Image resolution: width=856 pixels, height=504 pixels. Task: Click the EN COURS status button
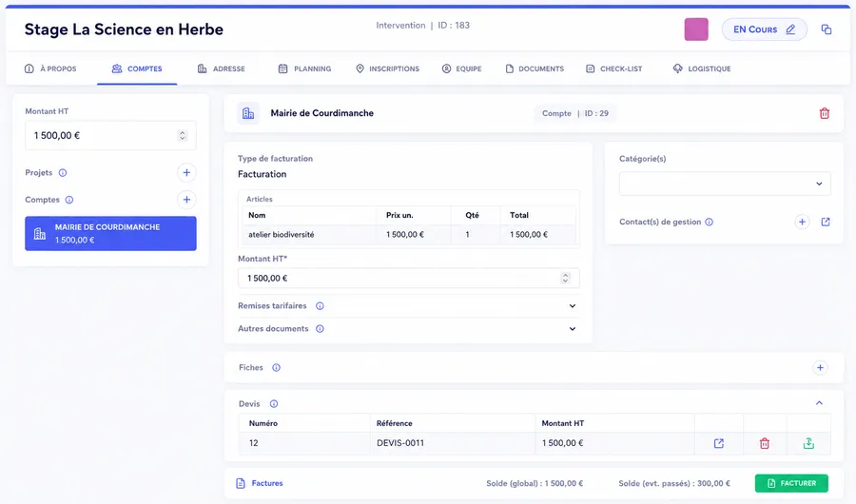click(764, 29)
